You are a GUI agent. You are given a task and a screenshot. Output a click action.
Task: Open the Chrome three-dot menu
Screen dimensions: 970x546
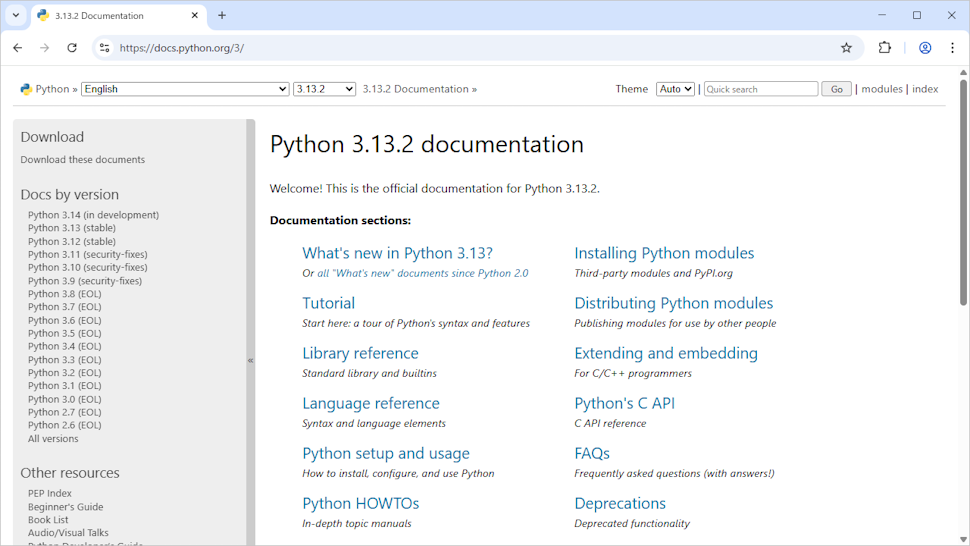[952, 48]
